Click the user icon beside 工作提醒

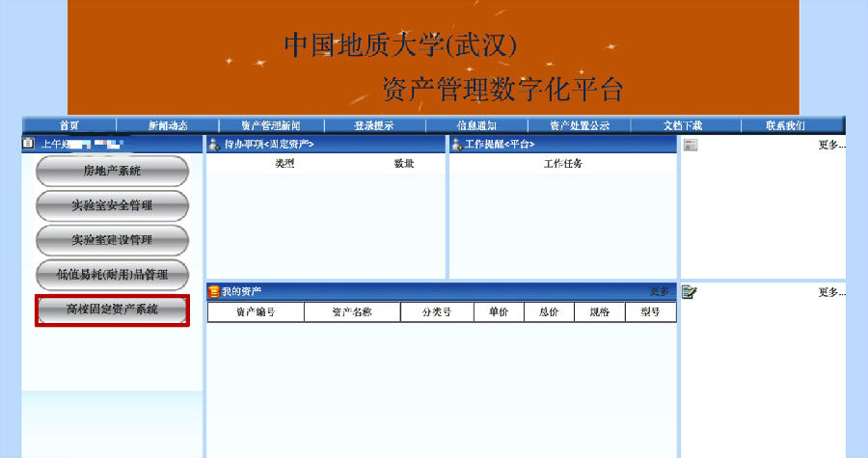click(457, 145)
